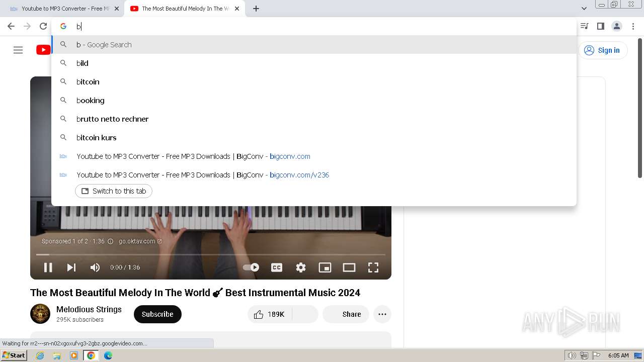Toggle closed captions CC button
This screenshot has height=362, width=644.
coord(277,267)
